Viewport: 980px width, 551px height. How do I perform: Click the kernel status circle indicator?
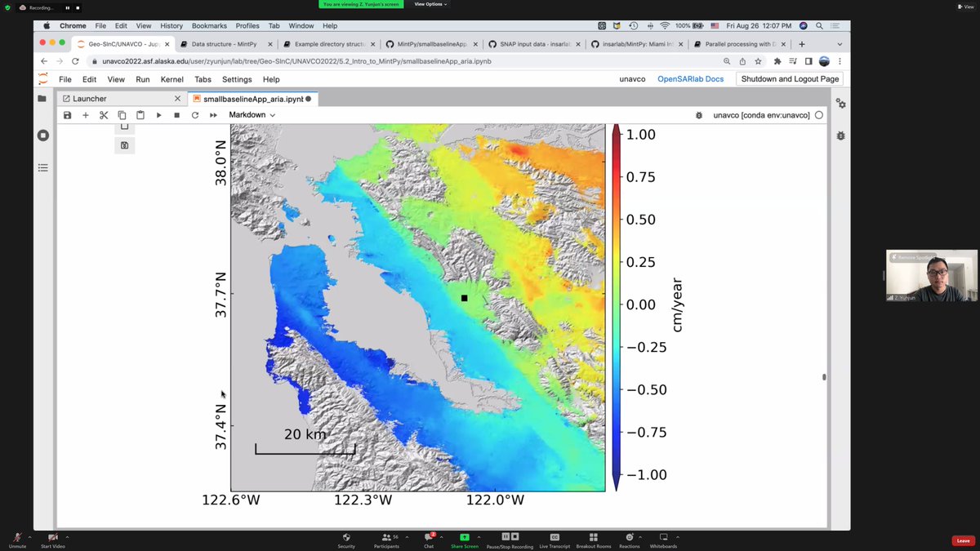click(819, 115)
